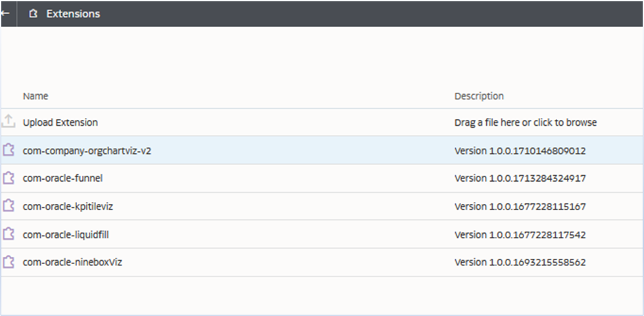Select the com-oracle-kpitileviz extension name
The height and width of the screenshot is (316, 644).
click(x=68, y=207)
